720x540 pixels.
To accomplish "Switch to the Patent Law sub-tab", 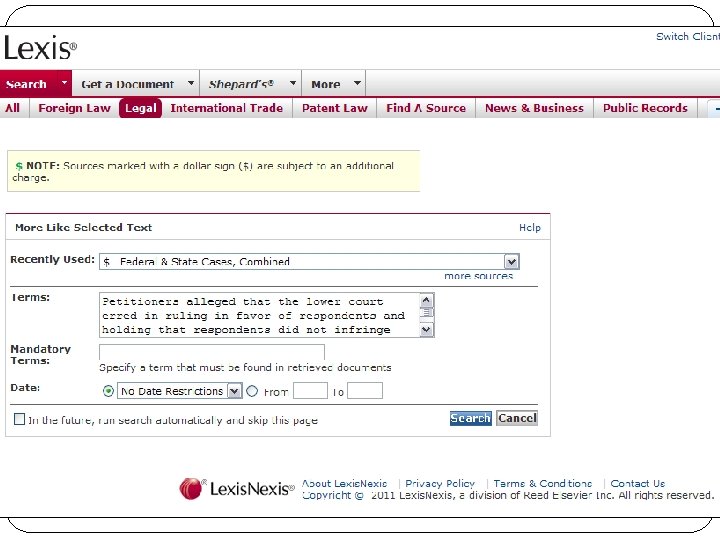I will tap(335, 108).
